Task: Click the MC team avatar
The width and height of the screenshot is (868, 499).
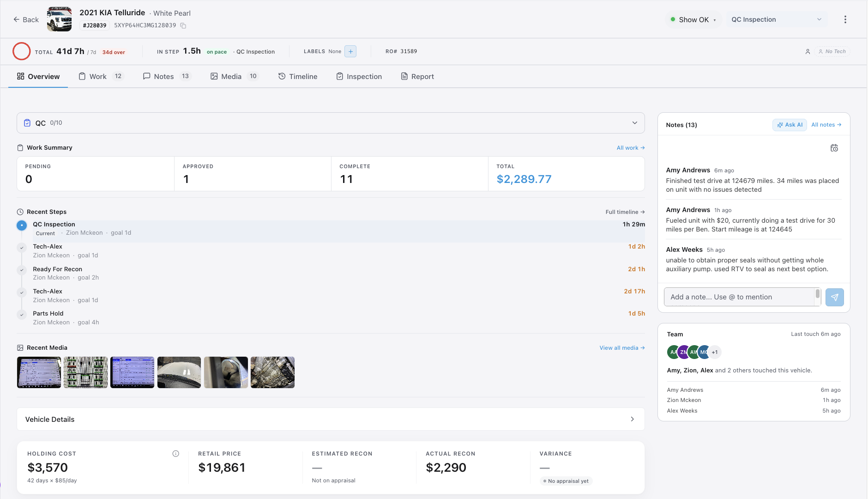Action: point(704,352)
